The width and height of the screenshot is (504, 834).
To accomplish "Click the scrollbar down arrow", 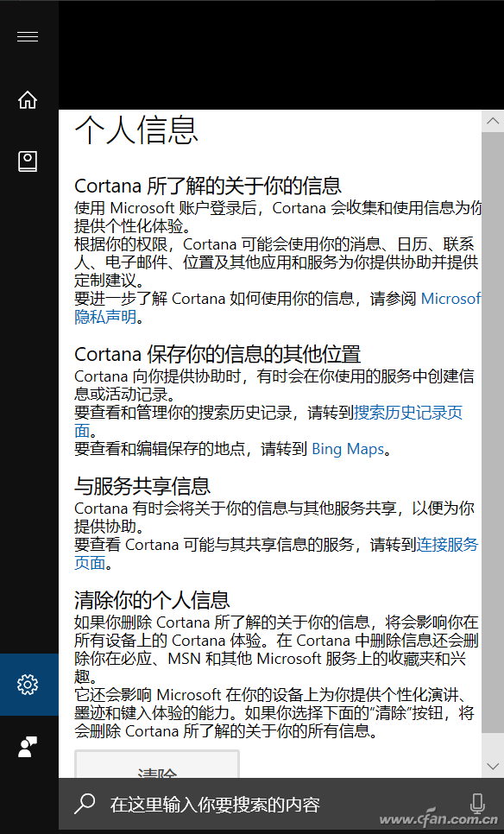I will [493, 766].
